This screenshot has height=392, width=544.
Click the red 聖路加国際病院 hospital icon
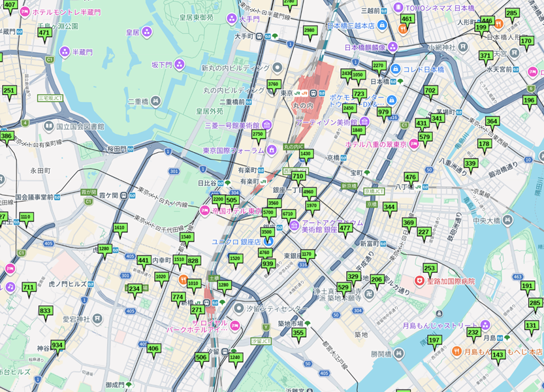tap(420, 281)
